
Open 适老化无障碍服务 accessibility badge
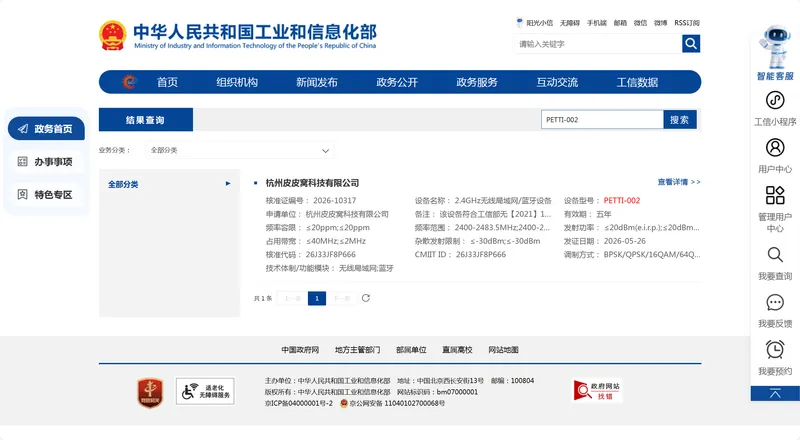[x=205, y=392]
